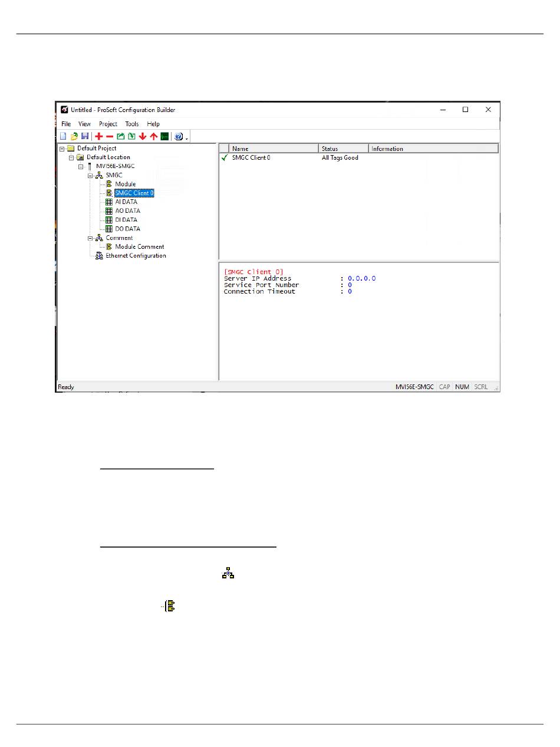Select the Module tree item

point(126,185)
